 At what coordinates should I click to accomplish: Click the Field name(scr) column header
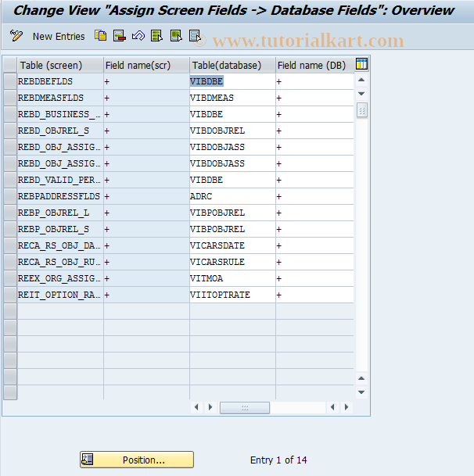click(x=146, y=65)
